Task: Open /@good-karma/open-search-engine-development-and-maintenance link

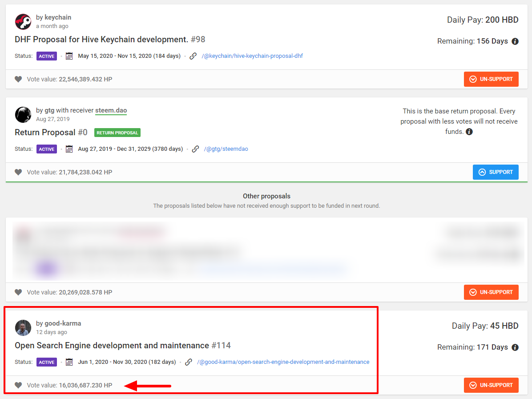Action: pos(283,362)
